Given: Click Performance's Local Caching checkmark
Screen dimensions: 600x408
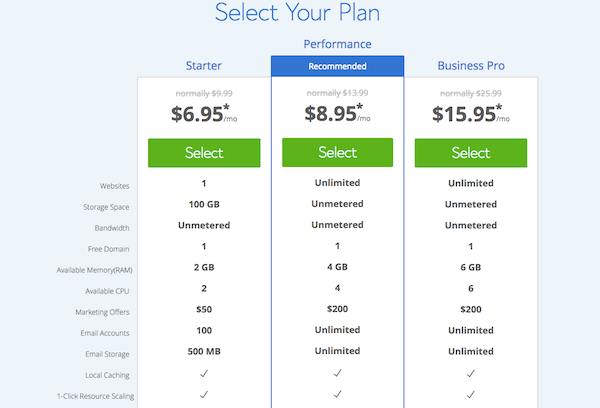Looking at the screenshot, I should [x=337, y=375].
